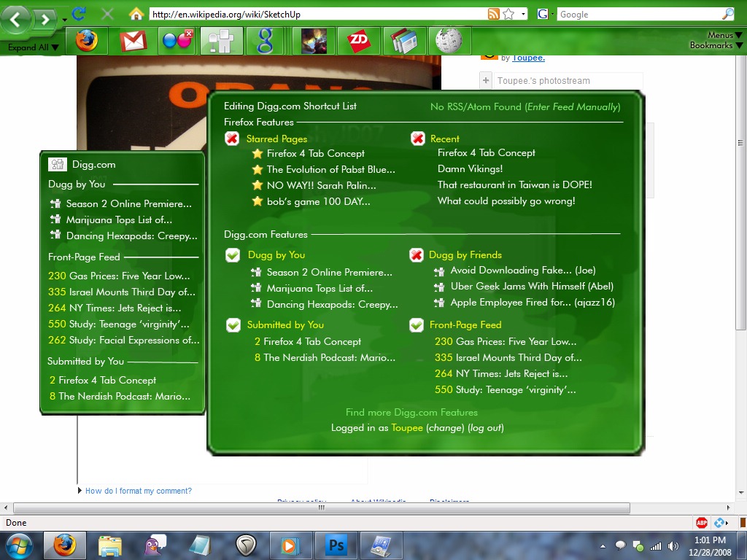The image size is (747, 560).
Task: Open the Google shortcut tile
Action: 265,41
